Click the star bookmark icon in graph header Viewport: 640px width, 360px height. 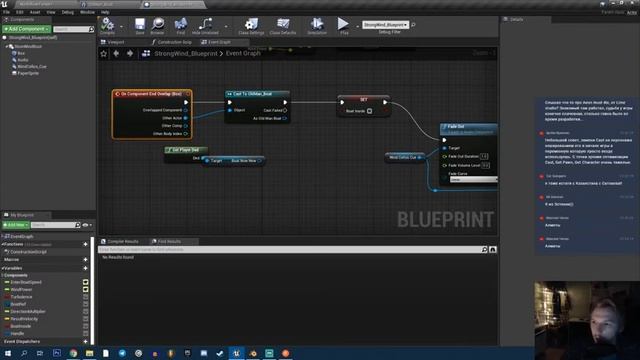[x=104, y=53]
